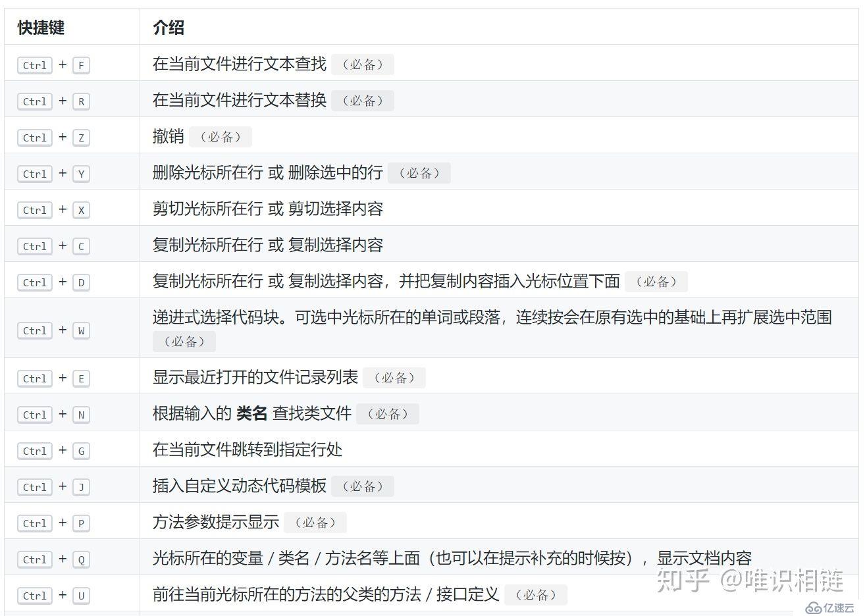The width and height of the screenshot is (865, 616).
Task: Select the text 删除光标所在行 或 删除选中的行
Action: pos(268,172)
